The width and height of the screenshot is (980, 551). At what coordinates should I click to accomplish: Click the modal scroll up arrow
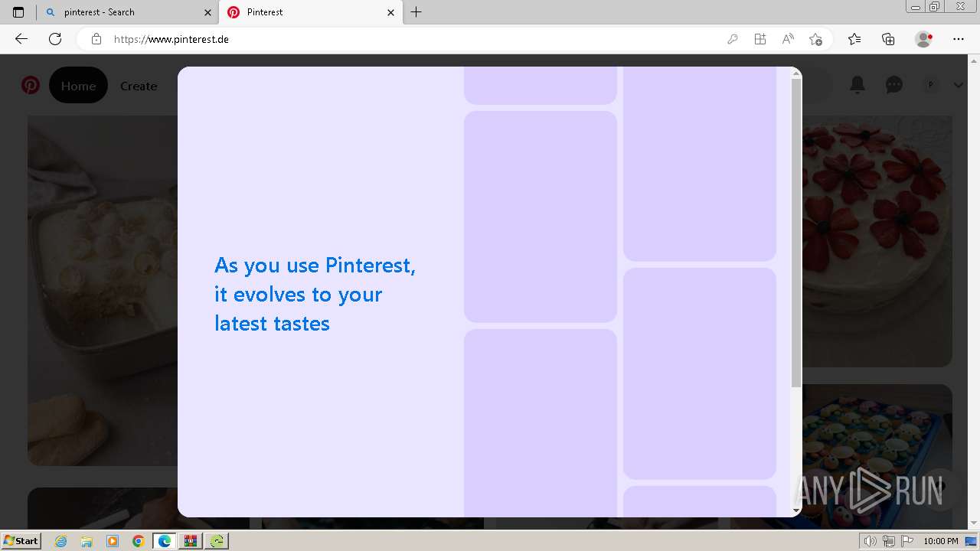(x=796, y=73)
